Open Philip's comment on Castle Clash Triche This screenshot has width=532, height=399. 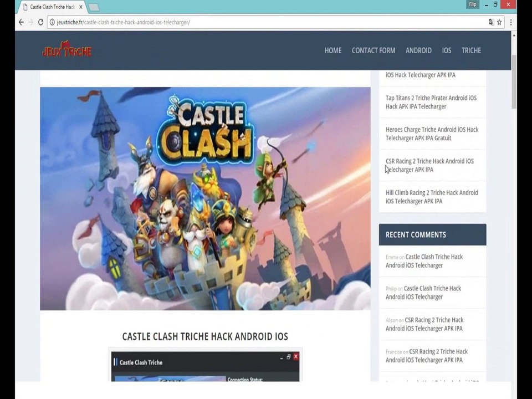(423, 293)
